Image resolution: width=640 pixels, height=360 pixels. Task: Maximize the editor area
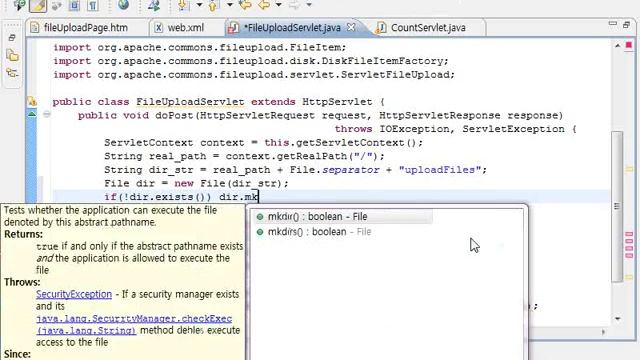tap(627, 24)
